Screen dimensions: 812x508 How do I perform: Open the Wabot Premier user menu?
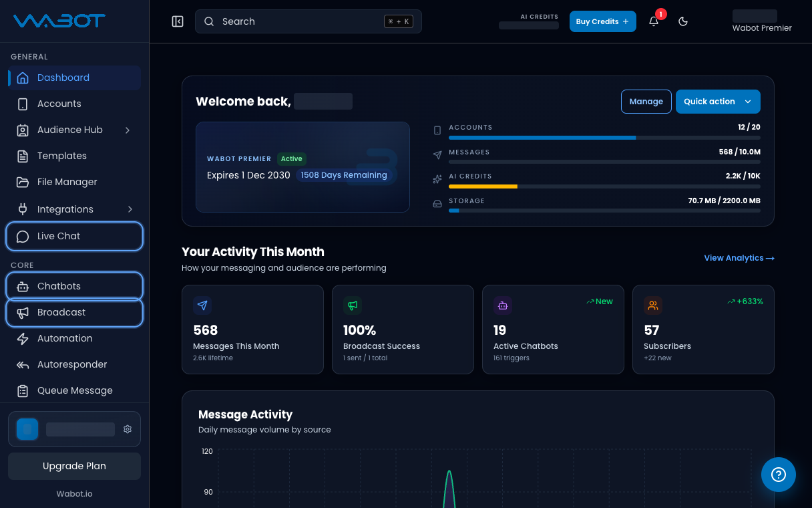pos(761,21)
